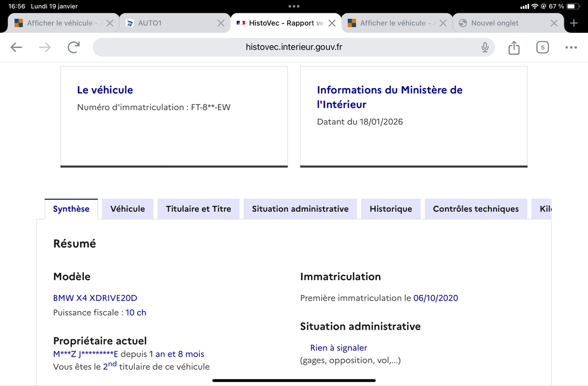Image resolution: width=588 pixels, height=386 pixels.
Task: Open the Contrôles techniques tab
Action: click(x=476, y=209)
